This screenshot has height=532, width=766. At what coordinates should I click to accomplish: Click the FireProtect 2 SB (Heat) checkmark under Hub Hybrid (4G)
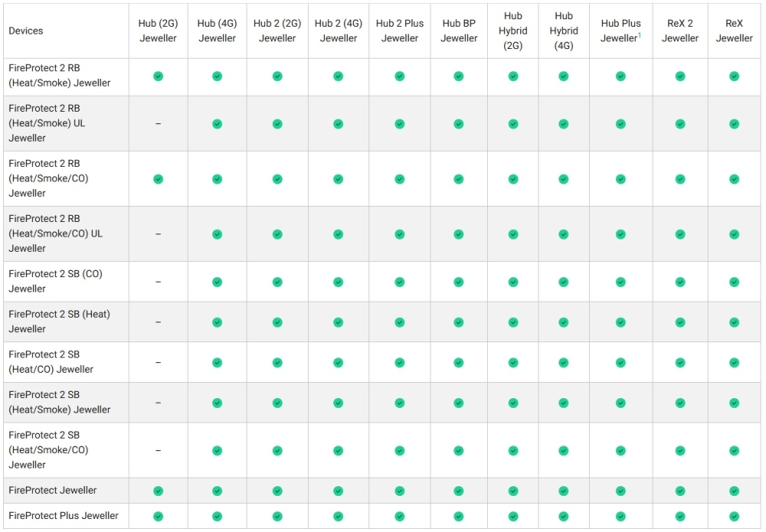[x=563, y=322]
